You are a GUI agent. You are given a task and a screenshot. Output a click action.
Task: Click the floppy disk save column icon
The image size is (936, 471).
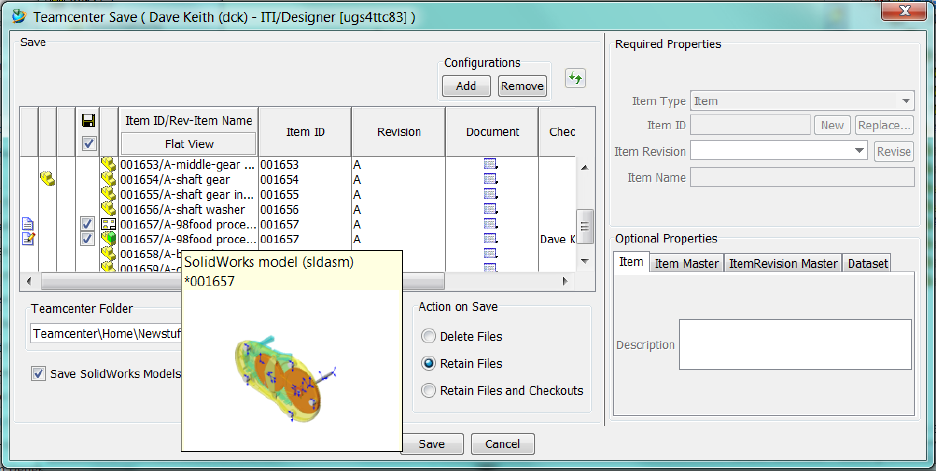tap(88, 121)
